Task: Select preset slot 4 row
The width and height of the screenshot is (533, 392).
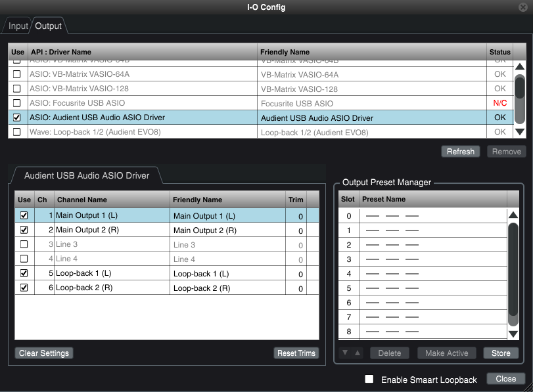Action: point(423,274)
